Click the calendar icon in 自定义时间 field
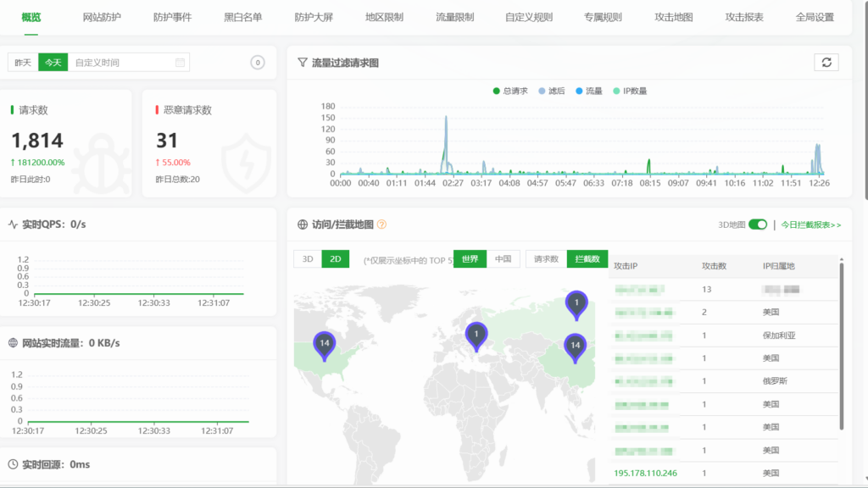 [x=180, y=63]
